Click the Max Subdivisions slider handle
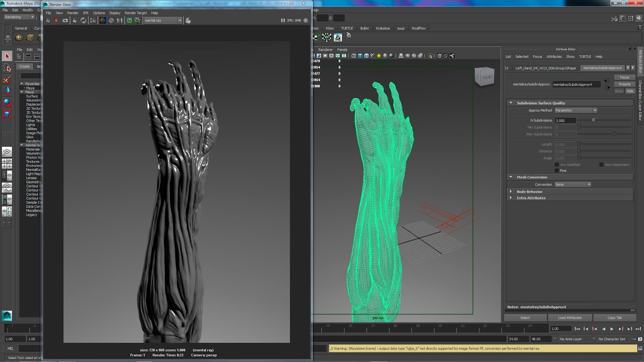644x362 pixels. click(614, 134)
